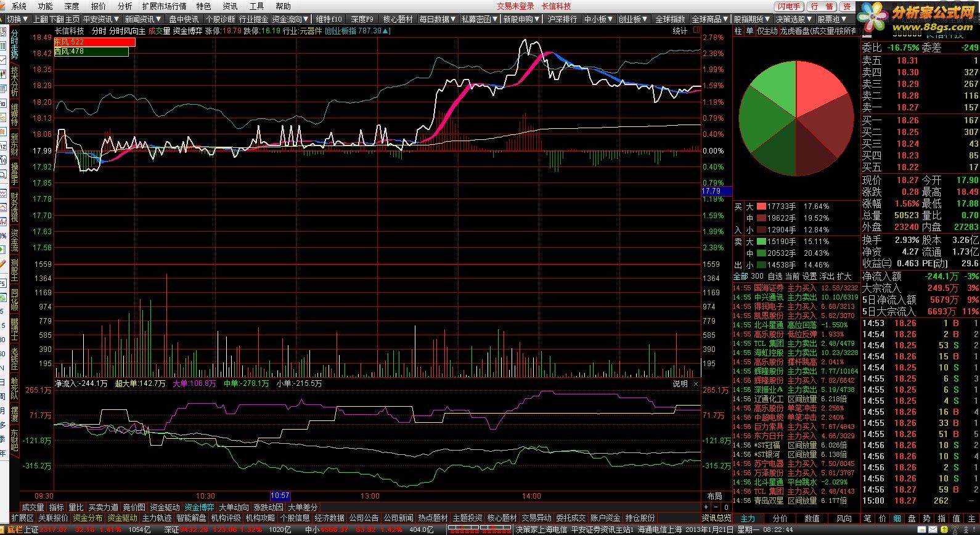Expand the 平安资讯 dropdown

(101, 19)
